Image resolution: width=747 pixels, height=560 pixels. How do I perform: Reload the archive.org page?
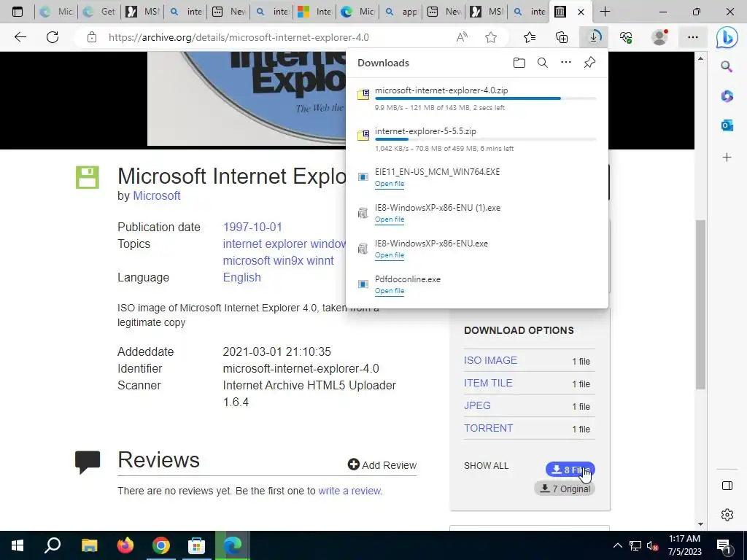pos(53,37)
